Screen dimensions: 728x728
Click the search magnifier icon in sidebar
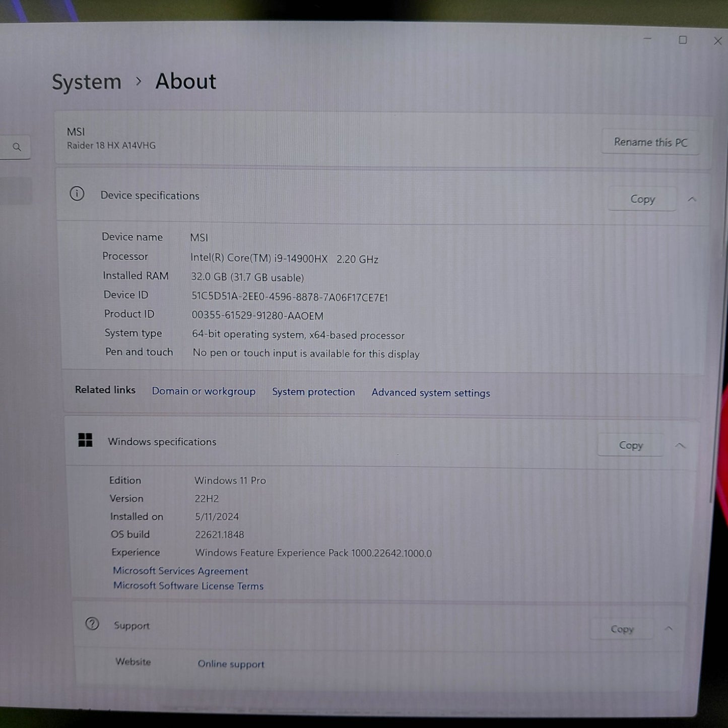(x=17, y=147)
